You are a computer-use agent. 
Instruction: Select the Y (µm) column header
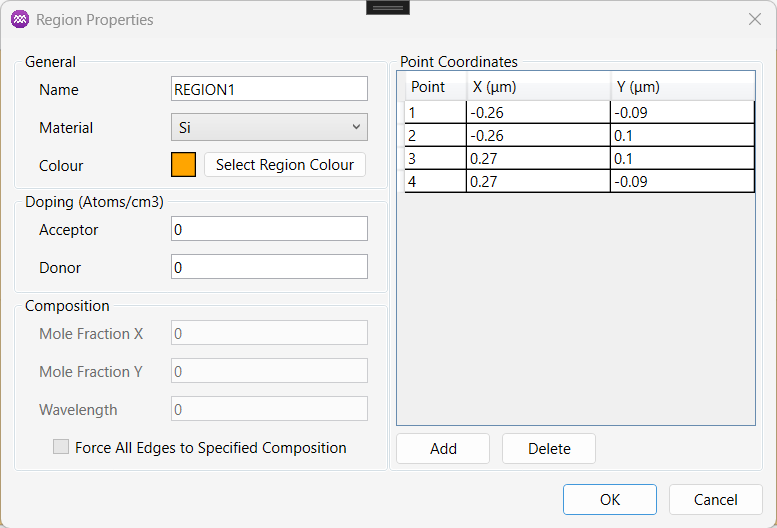click(683, 87)
